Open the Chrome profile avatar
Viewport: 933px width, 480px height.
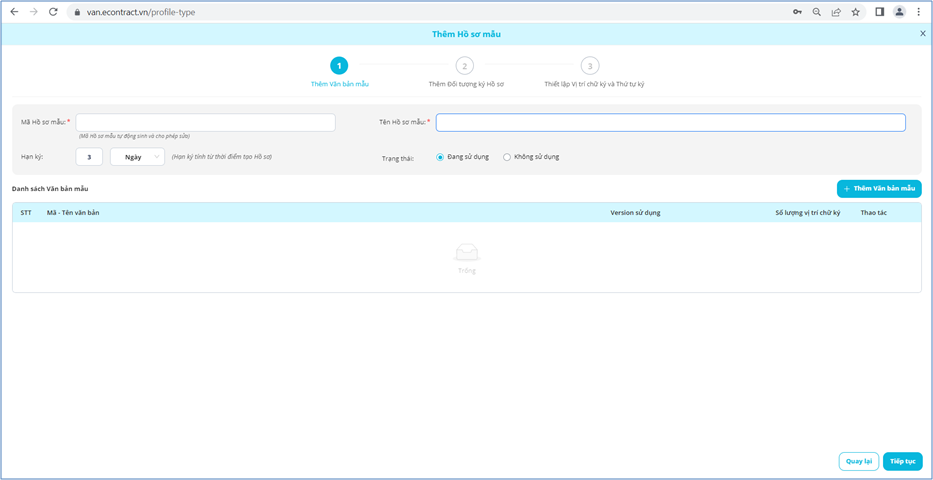click(899, 12)
